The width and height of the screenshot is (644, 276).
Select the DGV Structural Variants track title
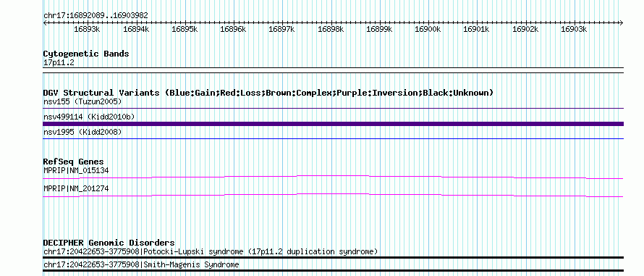(x=268, y=93)
